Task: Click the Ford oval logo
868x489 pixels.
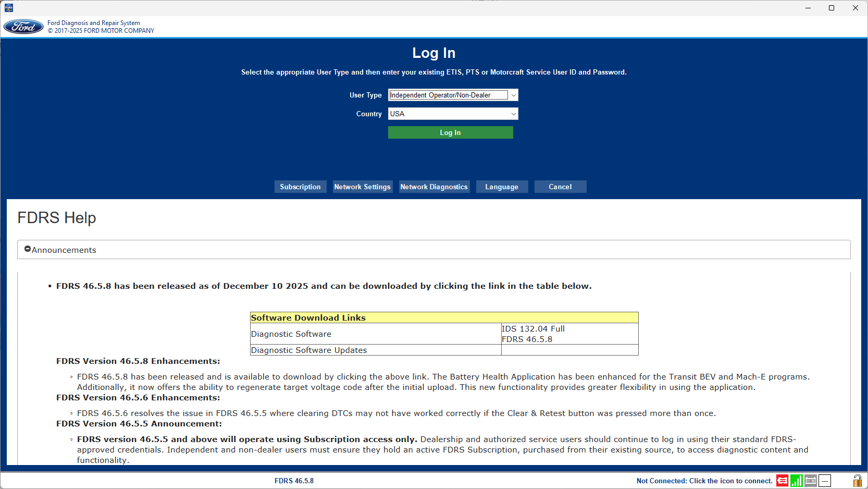Action: [x=23, y=27]
